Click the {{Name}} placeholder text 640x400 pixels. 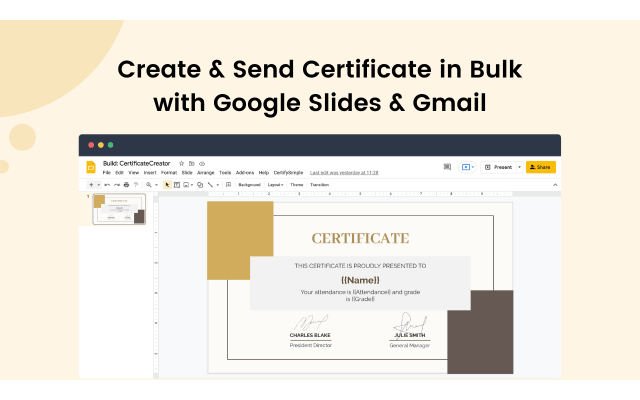pos(360,280)
